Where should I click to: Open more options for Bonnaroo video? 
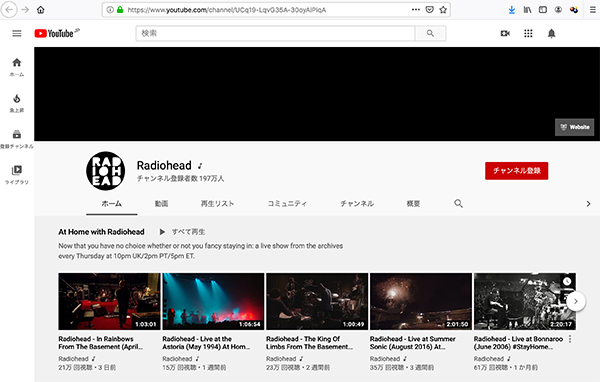[x=570, y=339]
